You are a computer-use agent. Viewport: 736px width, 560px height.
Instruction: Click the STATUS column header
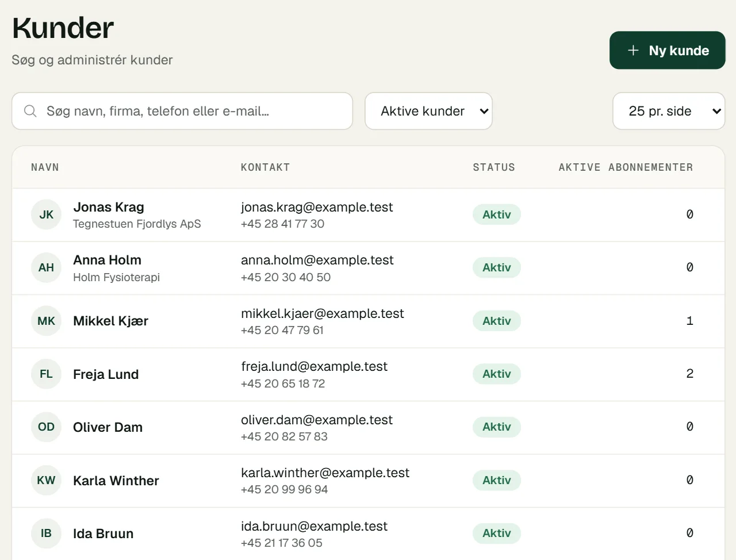click(x=494, y=167)
